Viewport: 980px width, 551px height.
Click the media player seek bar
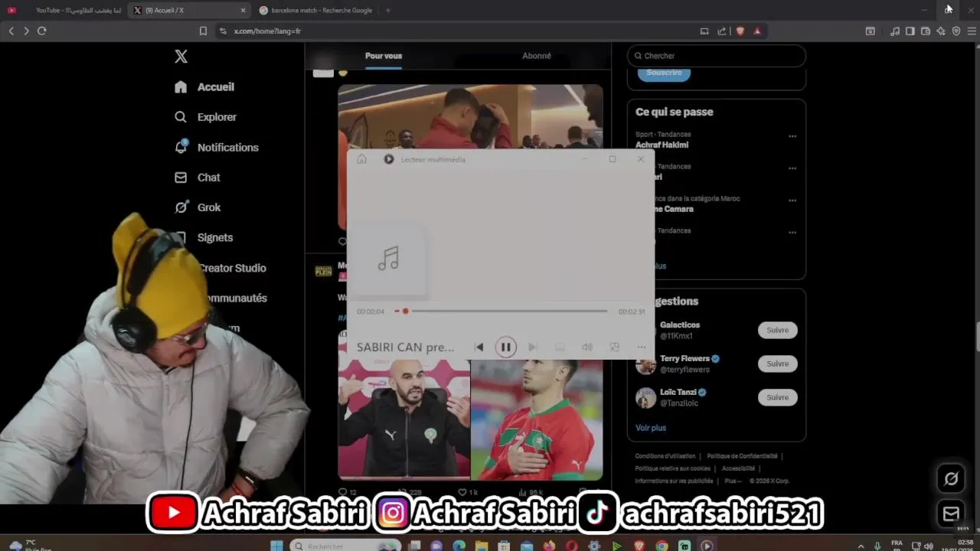(x=501, y=311)
